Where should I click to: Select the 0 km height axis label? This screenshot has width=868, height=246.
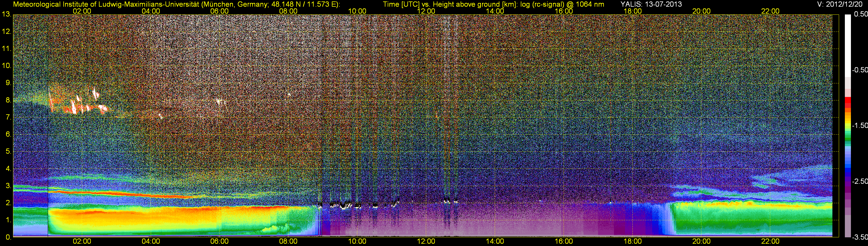(x=8, y=237)
